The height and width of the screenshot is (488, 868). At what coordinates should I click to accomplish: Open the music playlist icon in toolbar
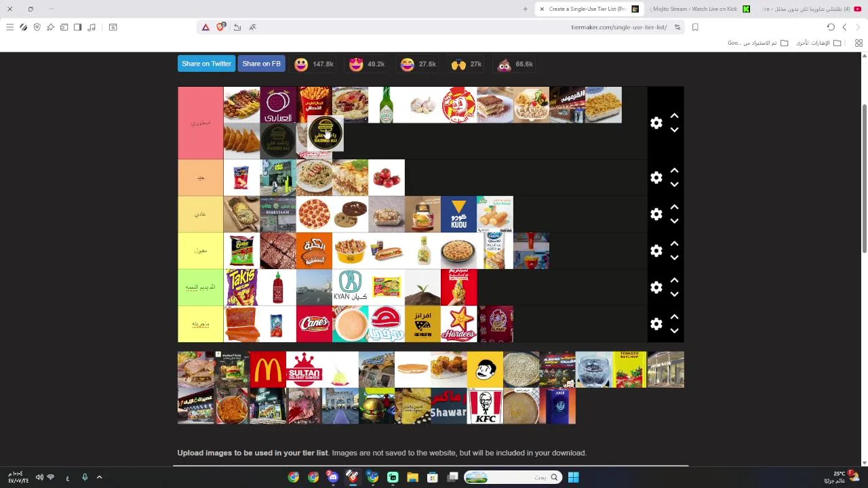[92, 27]
